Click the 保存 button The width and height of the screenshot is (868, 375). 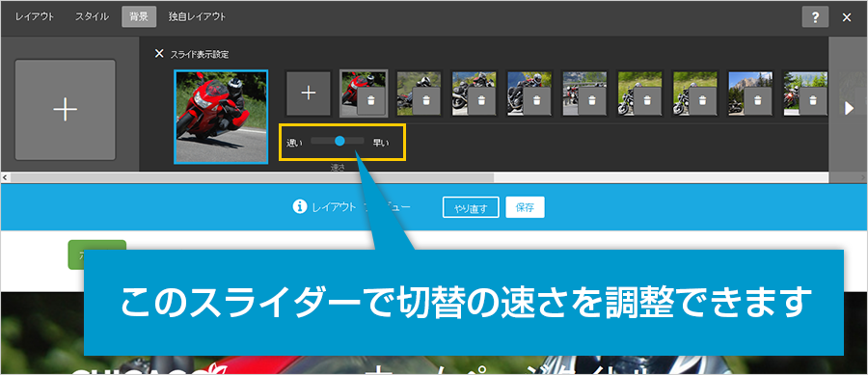click(525, 208)
